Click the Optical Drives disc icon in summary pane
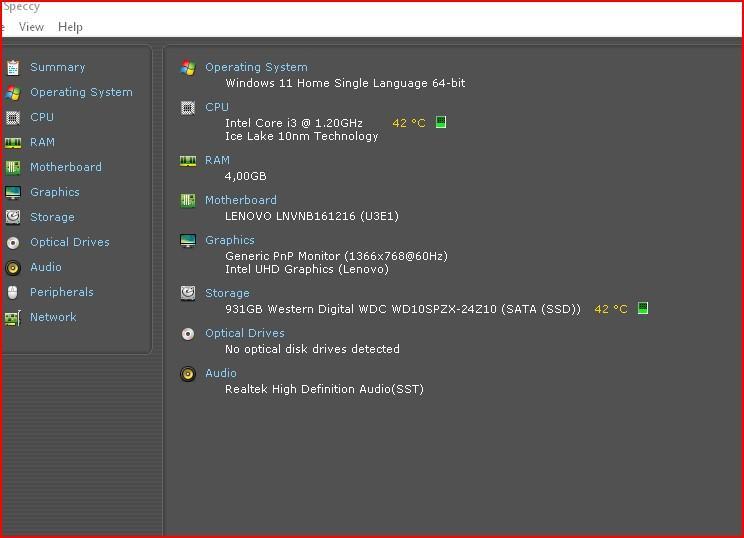This screenshot has height=538, width=744. tap(188, 334)
